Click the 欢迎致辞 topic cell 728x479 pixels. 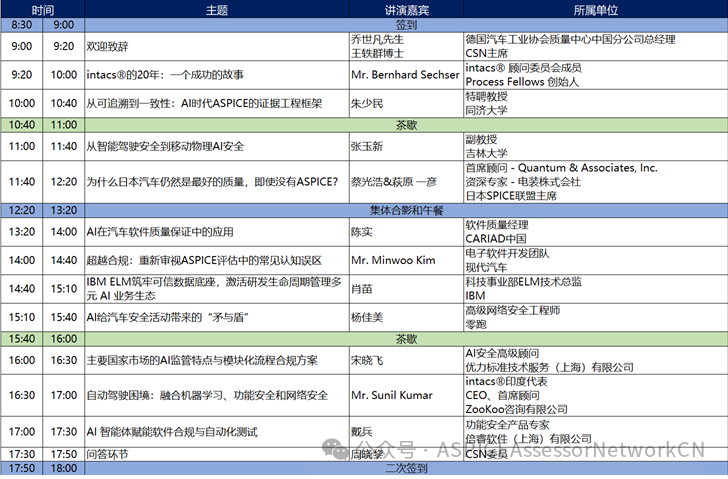217,46
